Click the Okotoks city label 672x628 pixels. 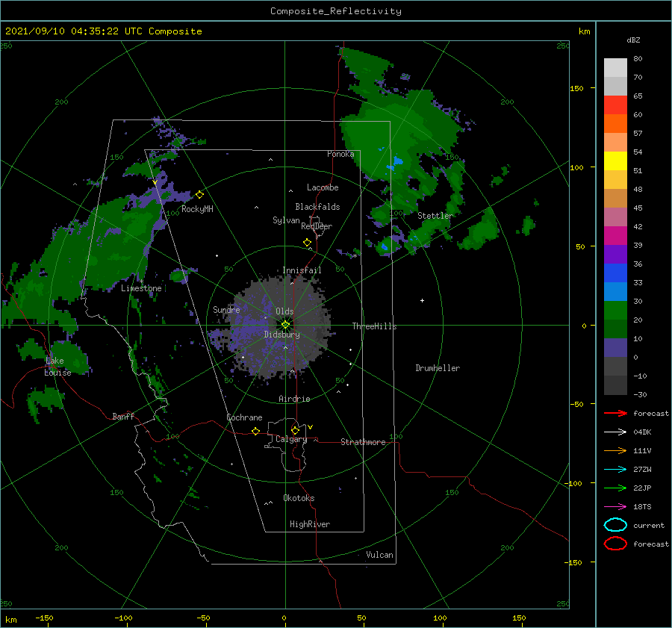pyautogui.click(x=299, y=498)
